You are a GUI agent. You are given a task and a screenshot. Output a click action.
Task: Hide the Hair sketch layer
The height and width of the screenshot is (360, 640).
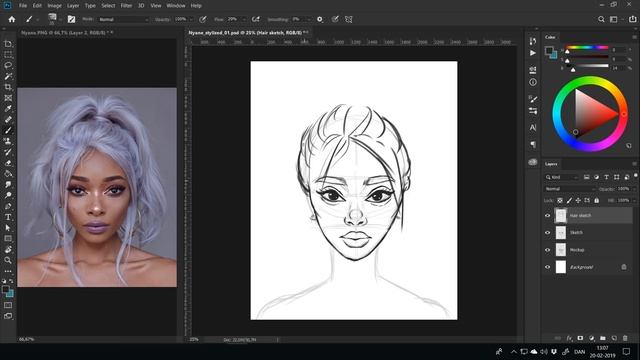(x=548, y=216)
